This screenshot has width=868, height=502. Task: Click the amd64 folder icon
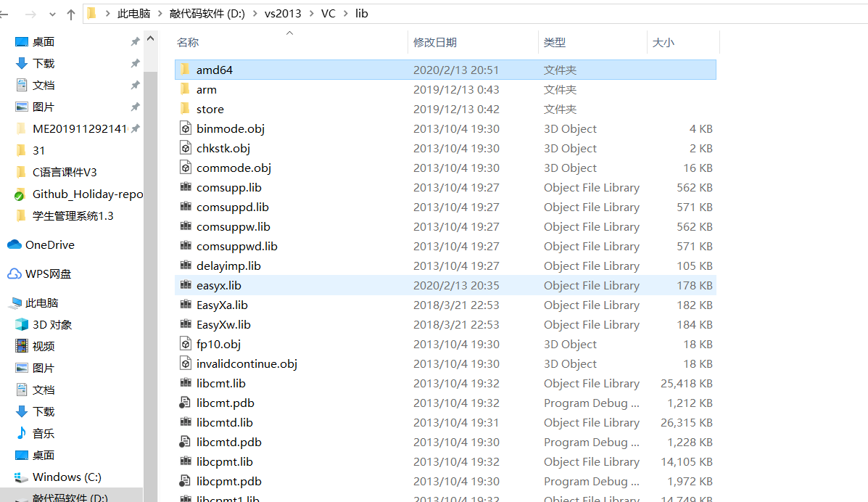(x=186, y=70)
